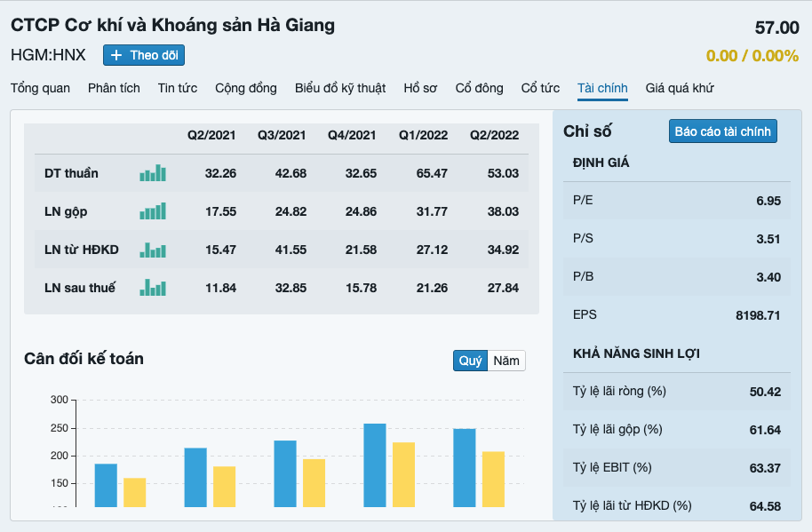The height and width of the screenshot is (532, 812).
Task: Go to the Tổng quan tab
Action: [40, 89]
